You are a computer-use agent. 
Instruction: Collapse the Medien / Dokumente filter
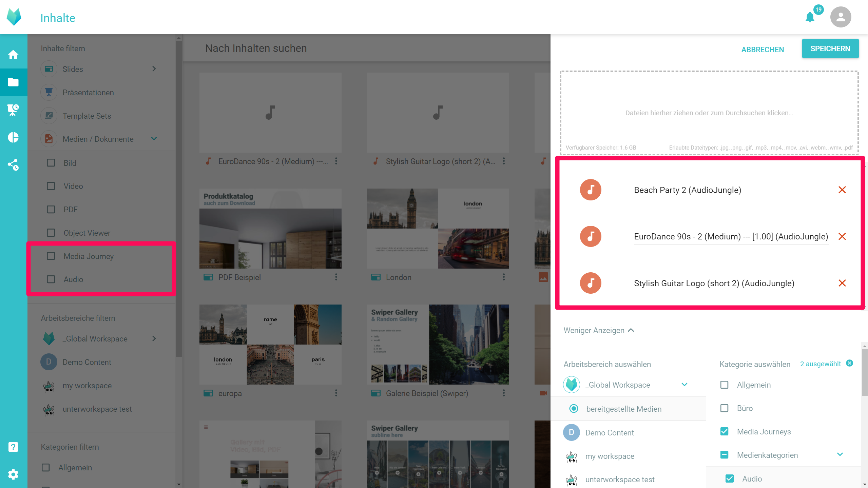pos(154,139)
